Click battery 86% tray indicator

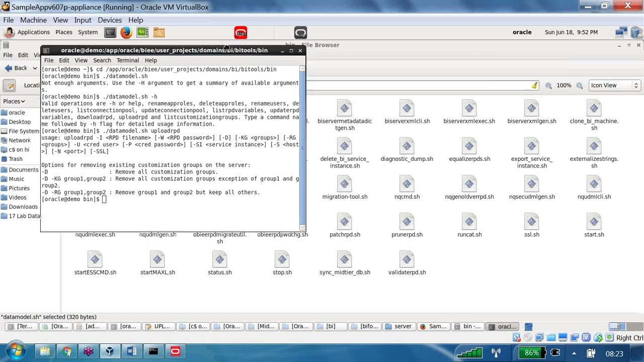[532, 353]
